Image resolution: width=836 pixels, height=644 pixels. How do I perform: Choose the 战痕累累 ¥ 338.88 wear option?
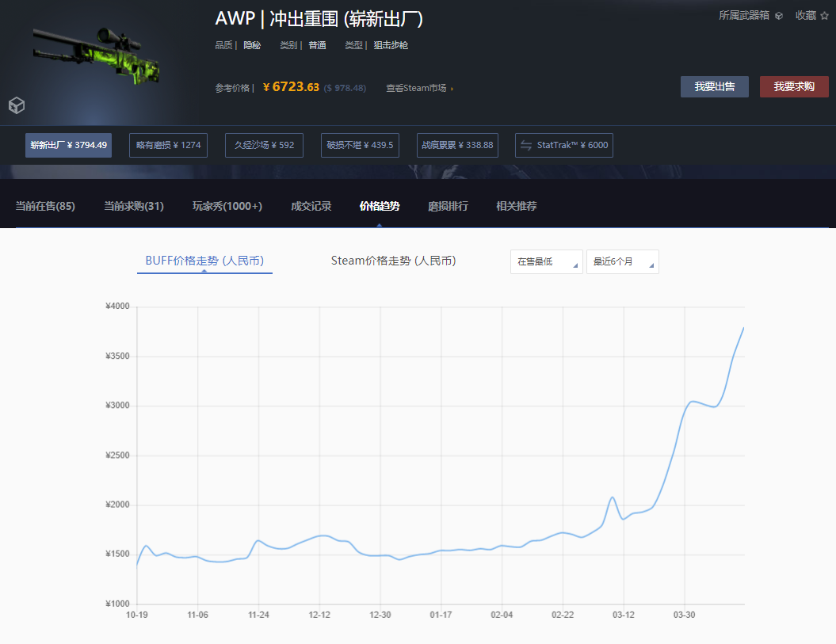point(457,146)
